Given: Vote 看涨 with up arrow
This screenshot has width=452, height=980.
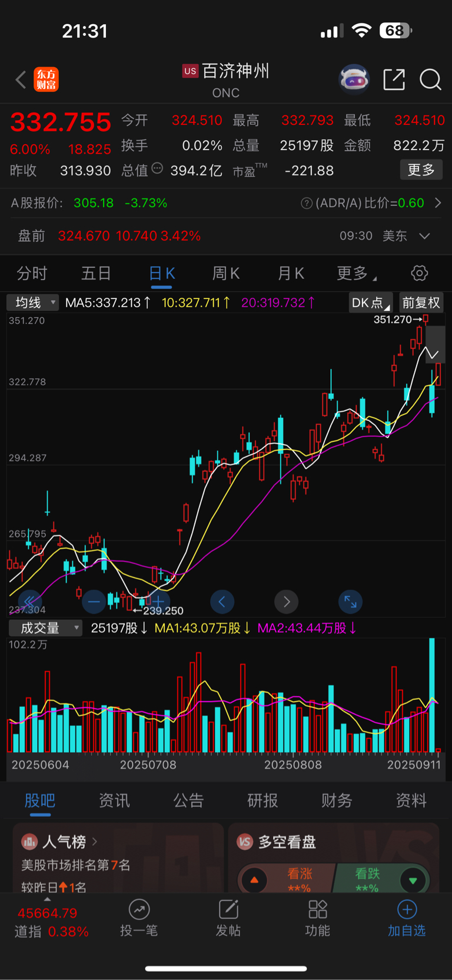Looking at the screenshot, I should tap(254, 880).
